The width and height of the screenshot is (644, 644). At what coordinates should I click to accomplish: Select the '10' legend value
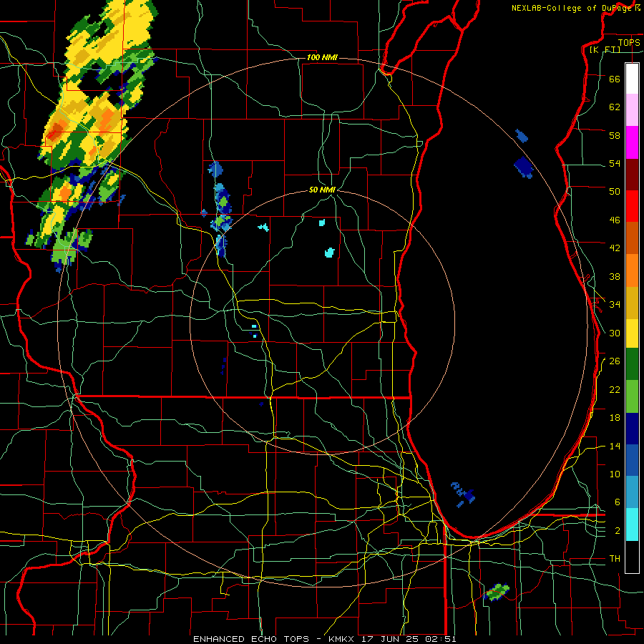pos(615,474)
